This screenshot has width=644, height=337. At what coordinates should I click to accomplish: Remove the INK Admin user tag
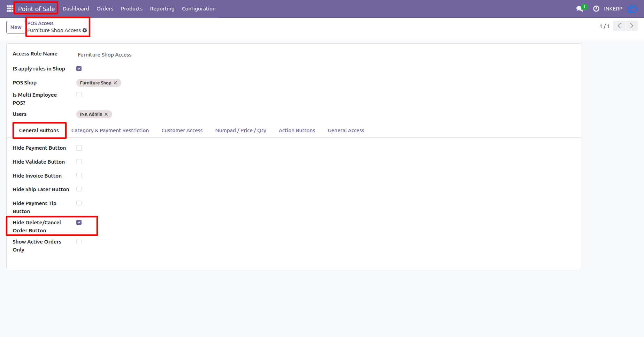tap(106, 114)
